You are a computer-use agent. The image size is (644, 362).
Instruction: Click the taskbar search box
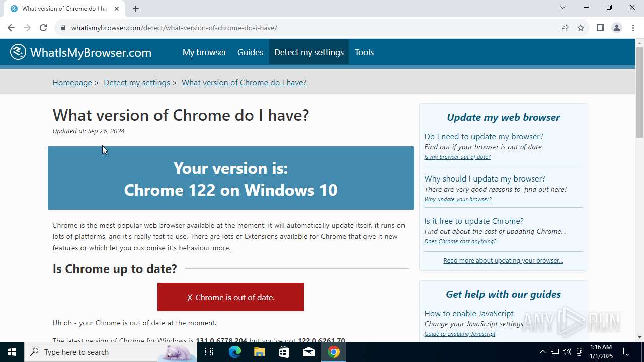click(111, 352)
